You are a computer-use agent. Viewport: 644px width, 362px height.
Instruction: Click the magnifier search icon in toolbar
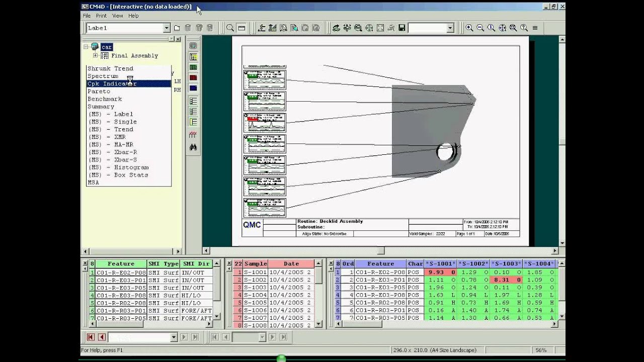pyautogui.click(x=230, y=28)
